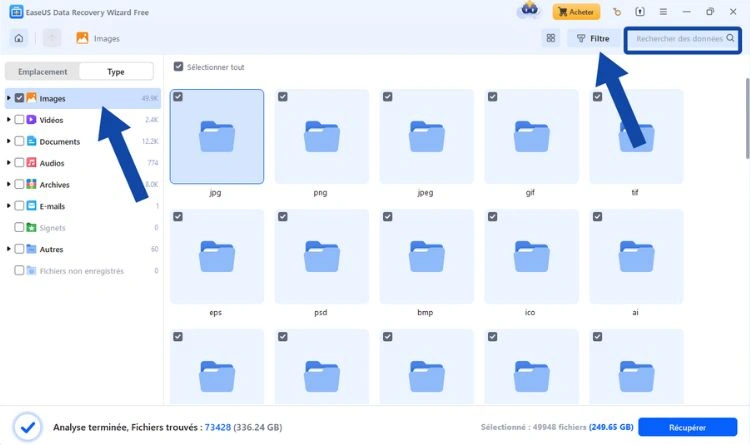The height and width of the screenshot is (445, 750).
Task: Click the analysis complete checkmark icon
Action: pyautogui.click(x=28, y=427)
